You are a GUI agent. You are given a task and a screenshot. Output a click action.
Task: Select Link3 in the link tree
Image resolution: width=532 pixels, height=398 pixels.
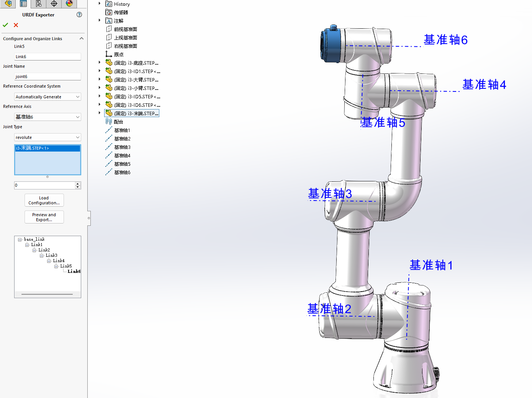[x=51, y=256]
